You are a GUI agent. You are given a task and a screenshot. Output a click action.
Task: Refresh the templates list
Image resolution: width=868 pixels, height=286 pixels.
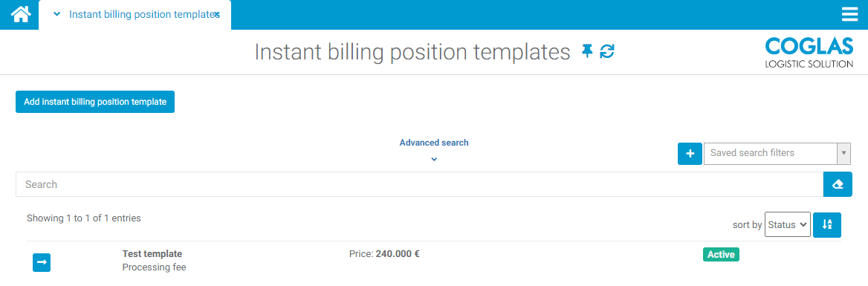click(x=607, y=51)
